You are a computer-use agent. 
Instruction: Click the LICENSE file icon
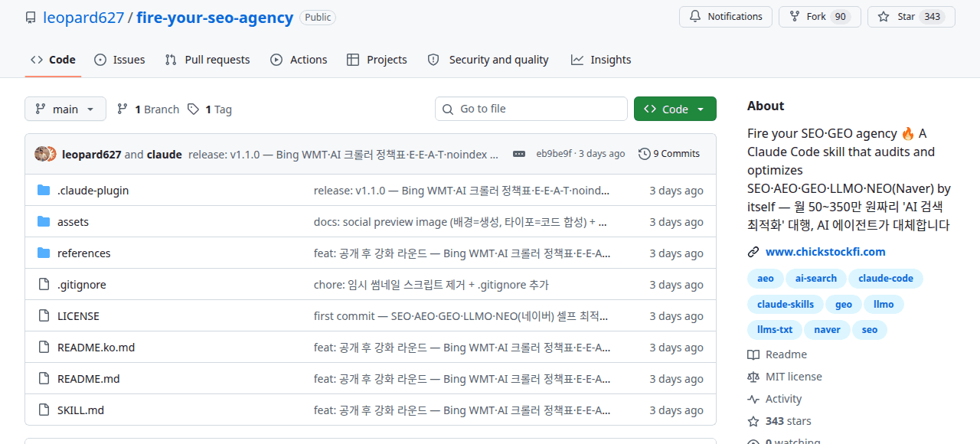pyautogui.click(x=44, y=316)
